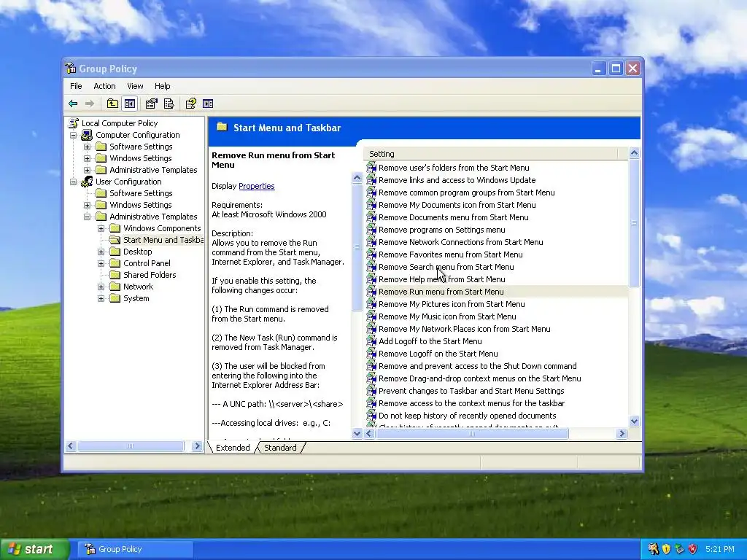
Task: Click the 5:21 PM taskbar clock
Action: click(x=720, y=549)
